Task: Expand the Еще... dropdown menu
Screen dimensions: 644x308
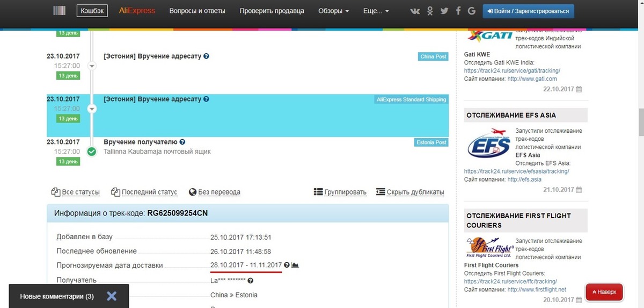Action: point(376,11)
